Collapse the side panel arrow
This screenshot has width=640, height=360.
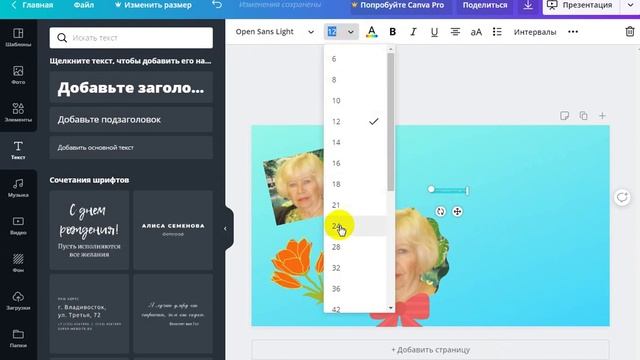pos(226,229)
